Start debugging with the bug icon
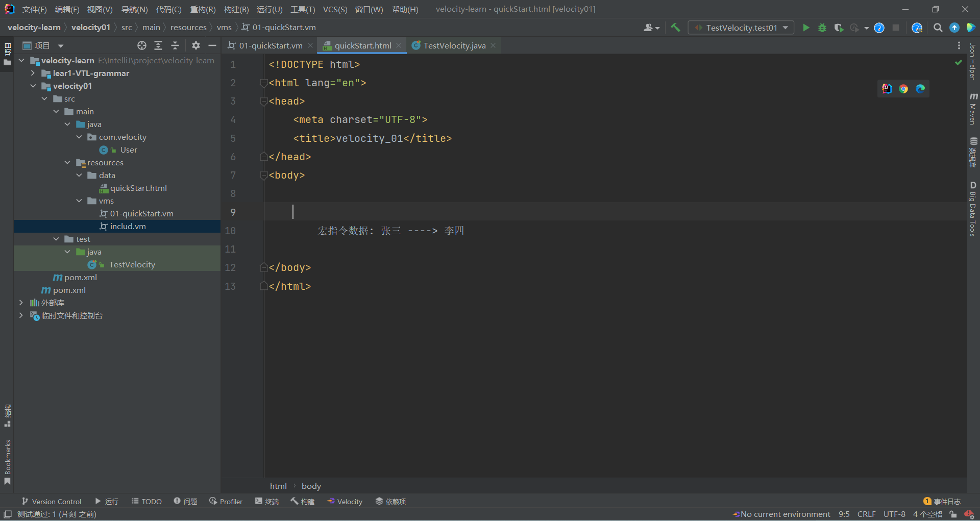Screen dimensions: 980x521 [822, 28]
